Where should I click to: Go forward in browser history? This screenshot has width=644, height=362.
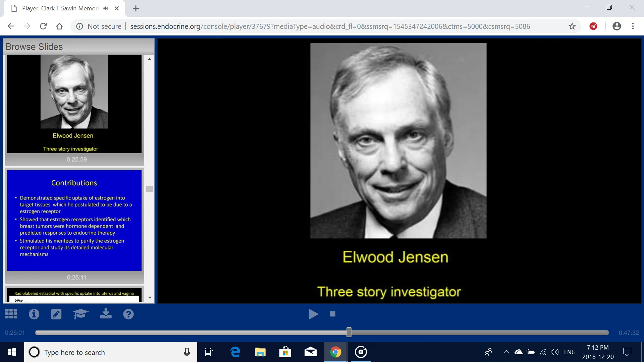coord(27,26)
